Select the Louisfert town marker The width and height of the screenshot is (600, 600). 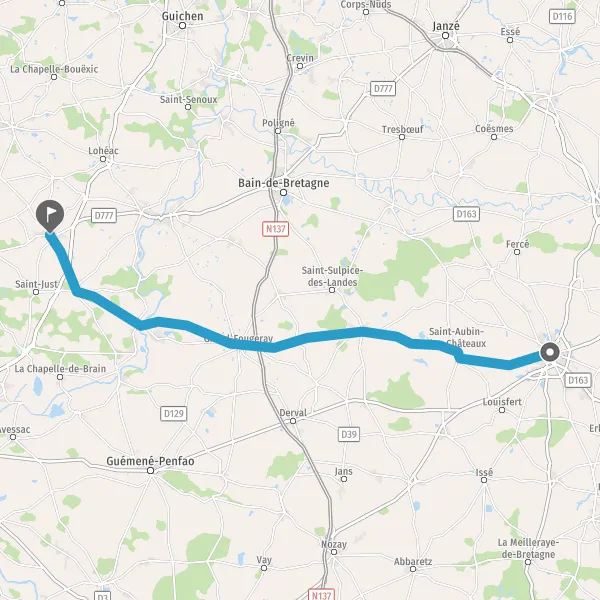click(502, 410)
